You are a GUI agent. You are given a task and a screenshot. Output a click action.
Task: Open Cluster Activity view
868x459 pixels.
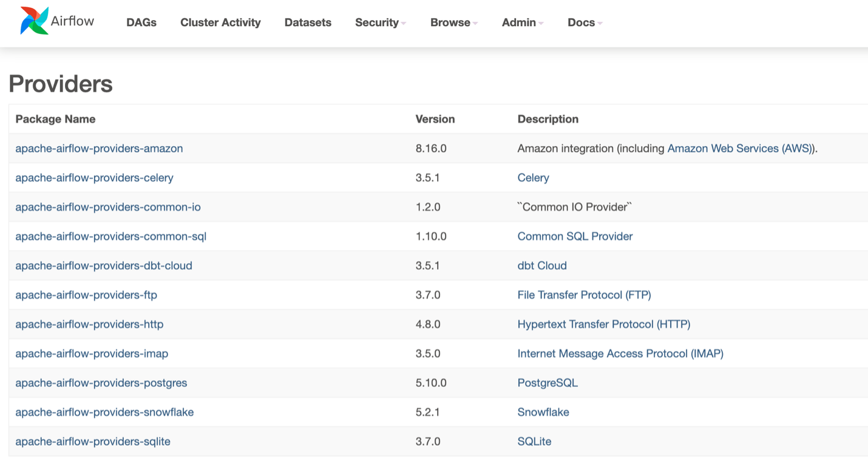point(220,22)
